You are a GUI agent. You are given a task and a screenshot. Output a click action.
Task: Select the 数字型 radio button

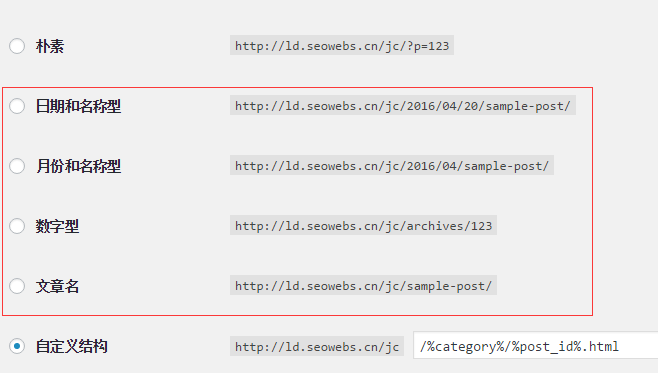click(17, 226)
